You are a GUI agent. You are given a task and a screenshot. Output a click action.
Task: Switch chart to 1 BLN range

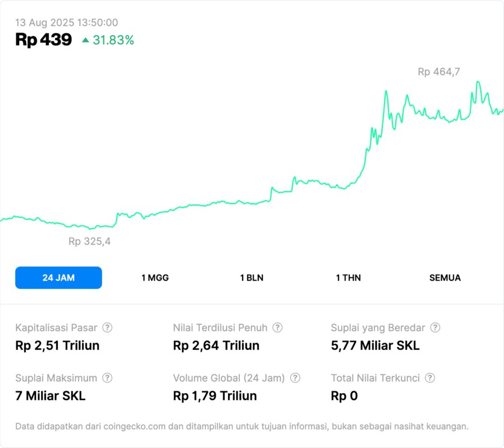point(252,278)
